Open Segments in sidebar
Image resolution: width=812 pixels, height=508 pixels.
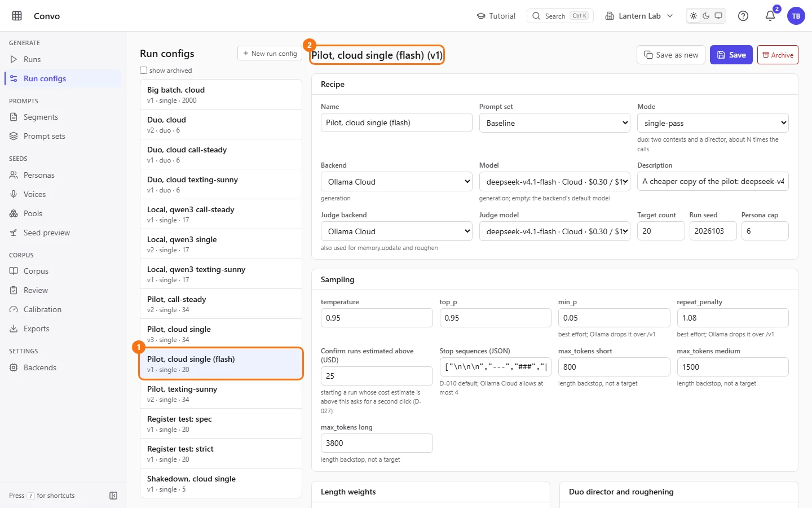click(63, 117)
